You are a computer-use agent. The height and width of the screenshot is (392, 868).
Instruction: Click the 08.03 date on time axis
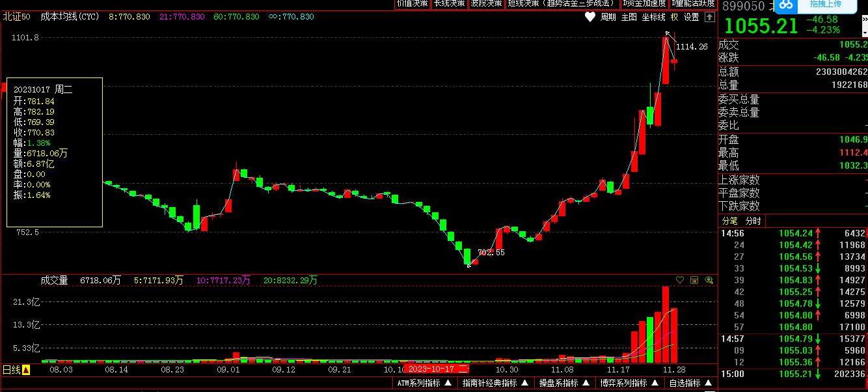point(61,369)
